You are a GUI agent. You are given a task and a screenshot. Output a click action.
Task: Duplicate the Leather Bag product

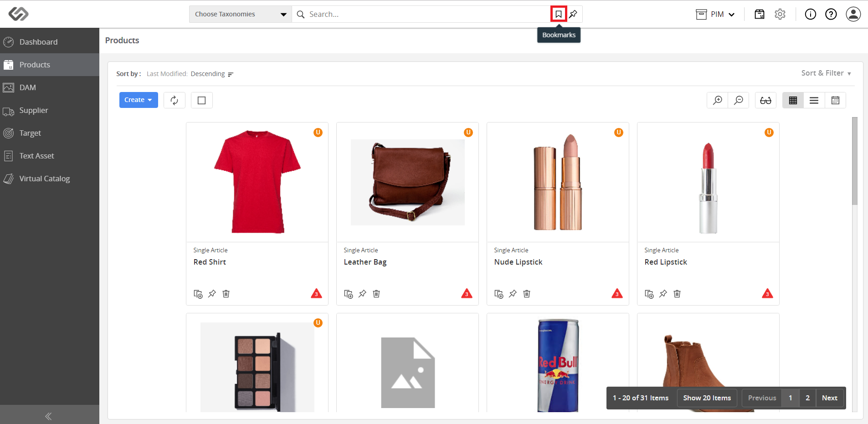click(349, 294)
